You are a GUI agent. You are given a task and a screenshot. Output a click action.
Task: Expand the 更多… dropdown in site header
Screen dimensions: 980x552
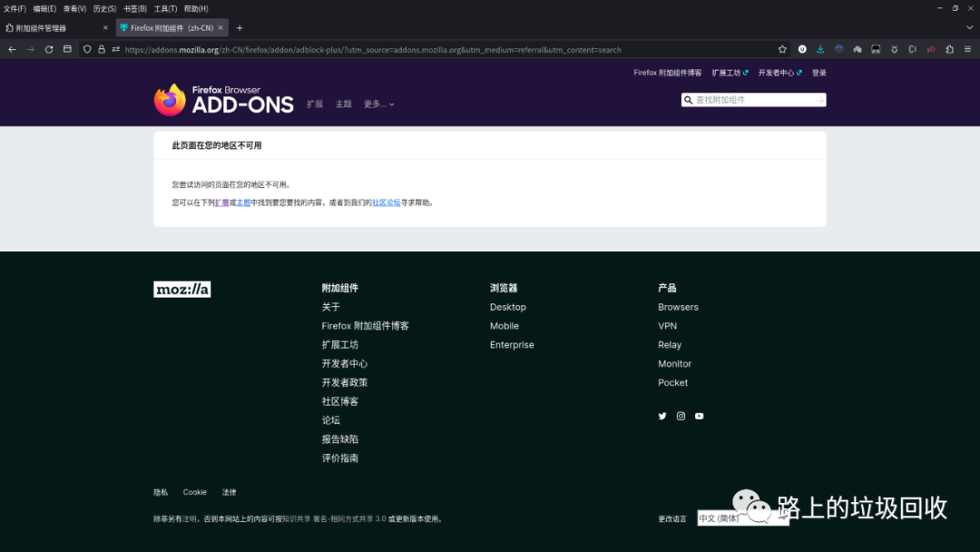378,104
